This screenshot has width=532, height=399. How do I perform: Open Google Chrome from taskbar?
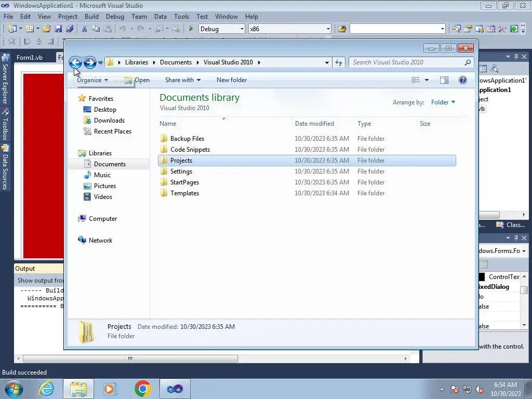[142, 389]
